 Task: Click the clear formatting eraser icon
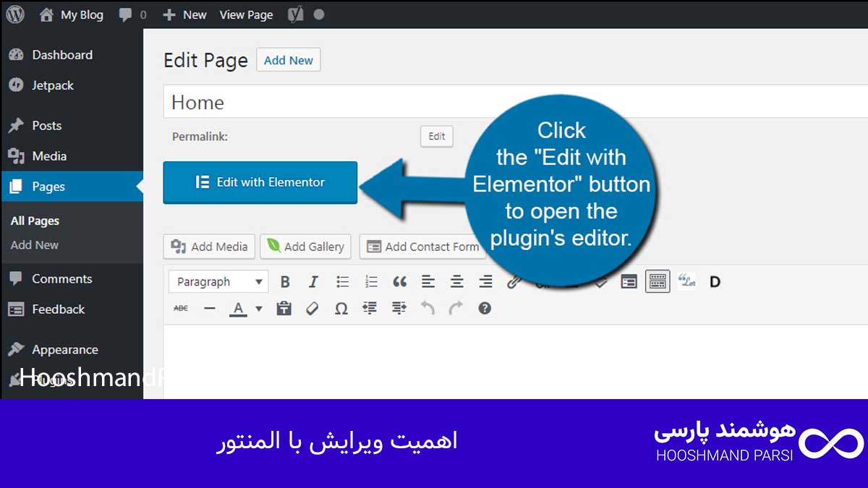(x=312, y=309)
